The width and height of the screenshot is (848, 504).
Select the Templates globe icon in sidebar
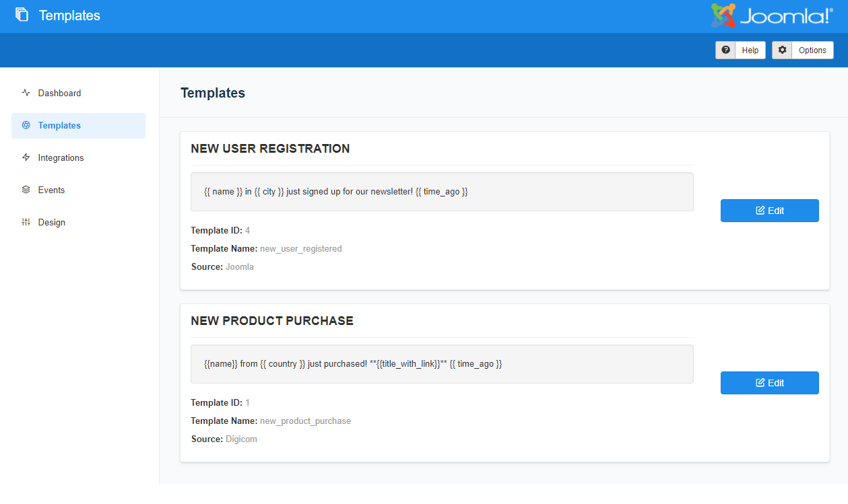point(25,125)
